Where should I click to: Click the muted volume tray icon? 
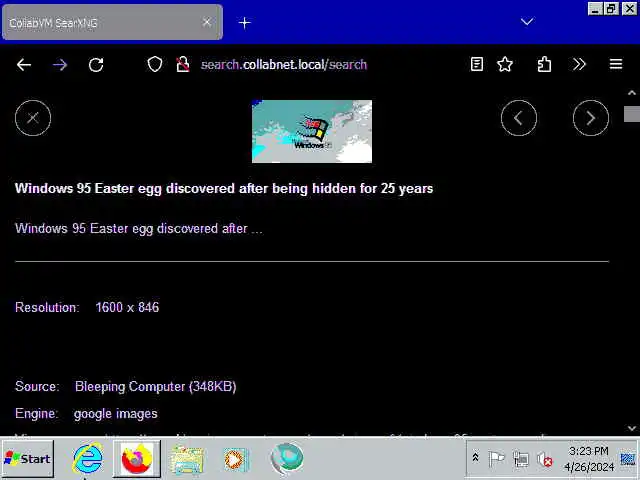tap(545, 460)
